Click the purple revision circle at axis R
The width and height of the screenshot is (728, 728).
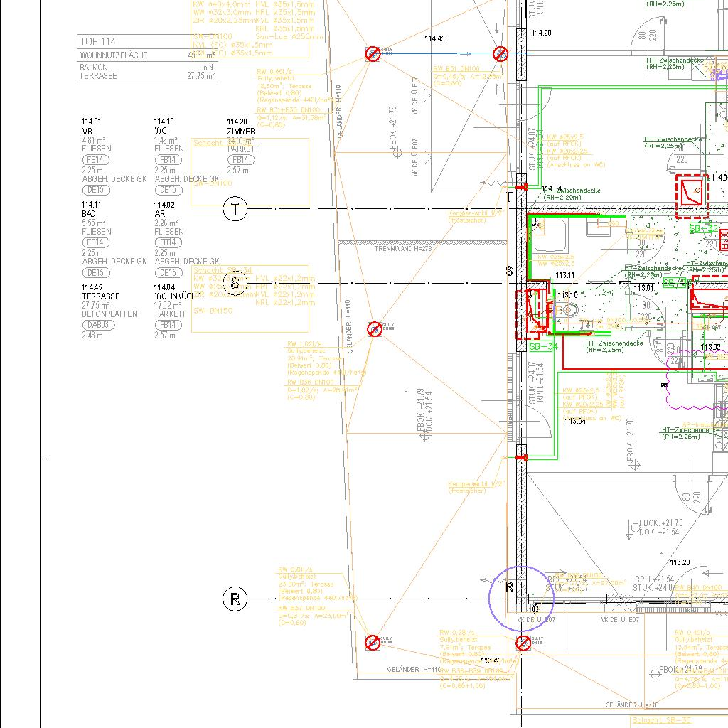(x=521, y=599)
